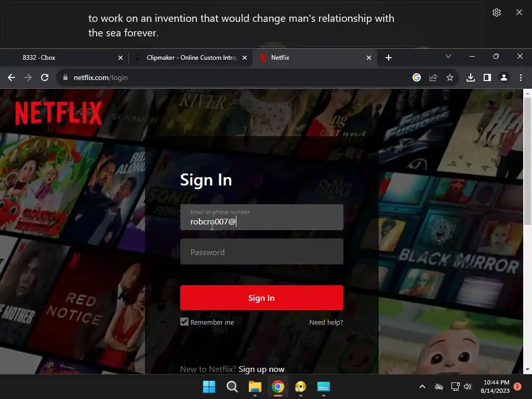View site information lock icon
This screenshot has height=399, width=532.
[65, 78]
